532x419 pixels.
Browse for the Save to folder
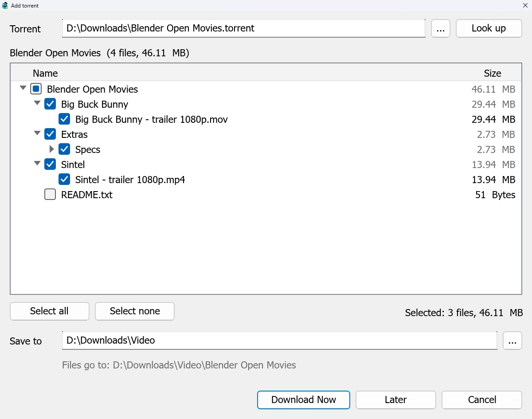(512, 341)
